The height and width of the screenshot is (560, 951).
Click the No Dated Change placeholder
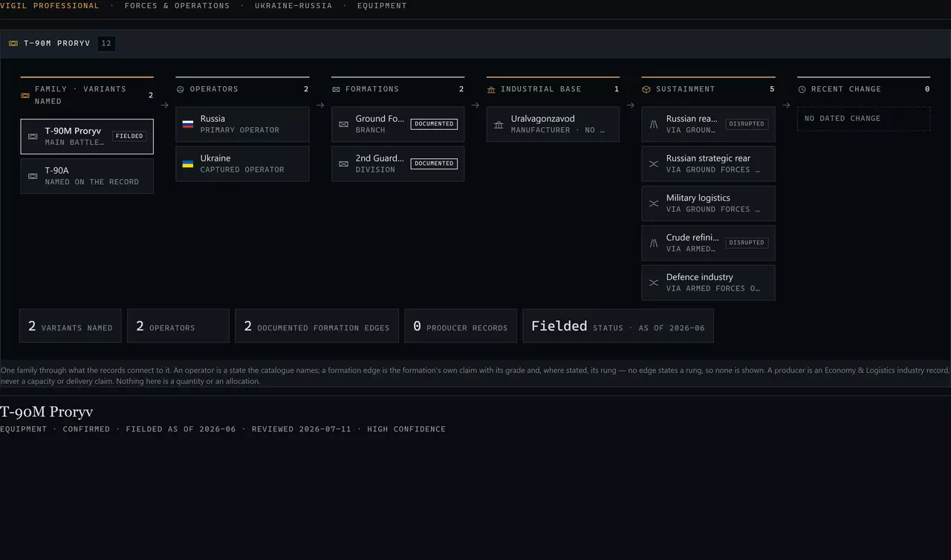point(863,119)
